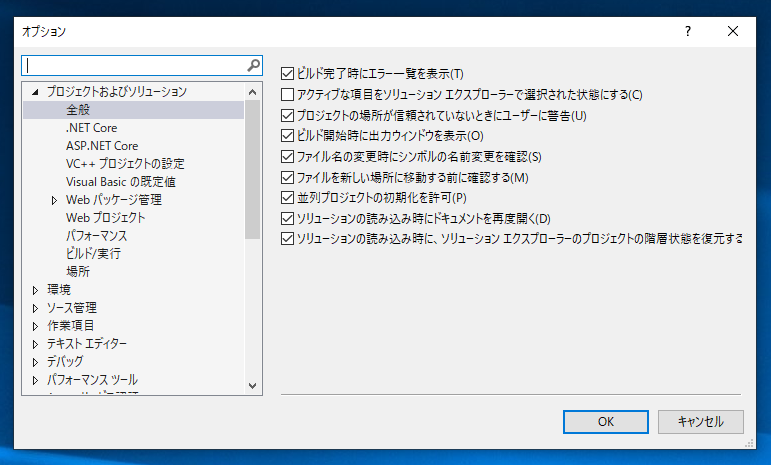
Task: Toggle 並列プロジェクトの初期化を許可 checkbox
Action: pyautogui.click(x=287, y=198)
